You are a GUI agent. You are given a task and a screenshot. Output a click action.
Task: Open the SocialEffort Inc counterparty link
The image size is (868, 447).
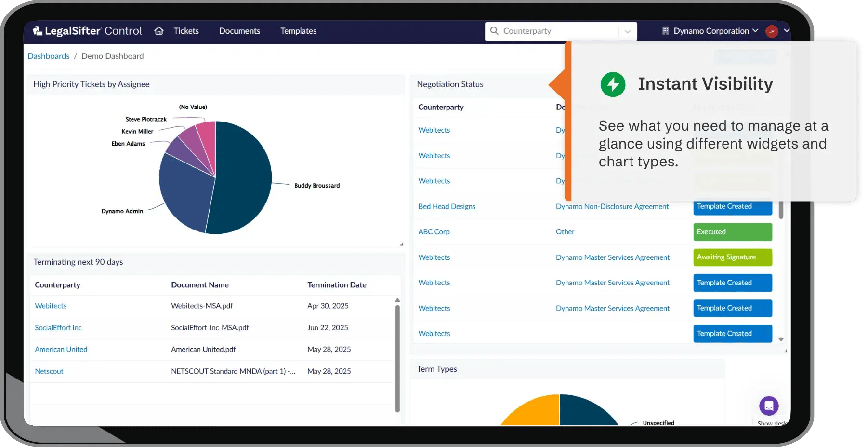pyautogui.click(x=58, y=328)
